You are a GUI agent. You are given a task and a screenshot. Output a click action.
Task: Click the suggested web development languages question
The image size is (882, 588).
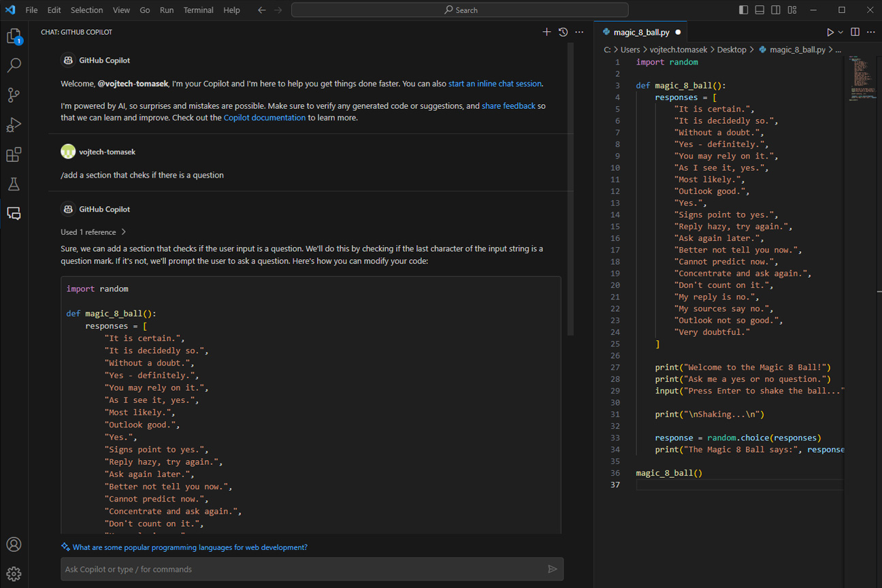[190, 547]
